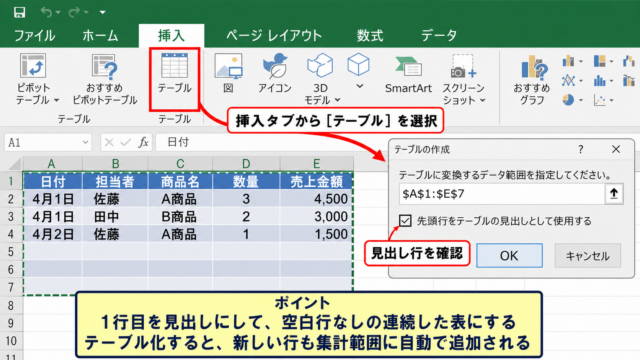Select the 挿入 ribbon tab

coord(171,36)
